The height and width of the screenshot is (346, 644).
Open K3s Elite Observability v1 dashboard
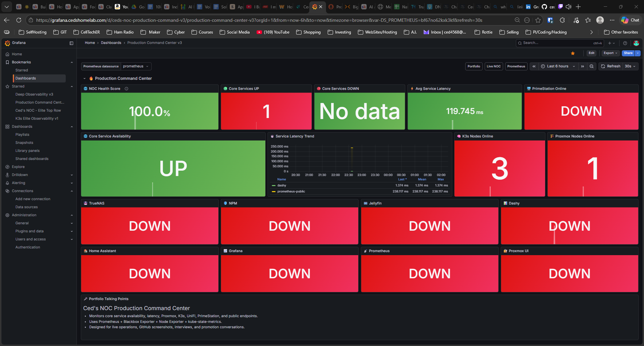point(37,118)
